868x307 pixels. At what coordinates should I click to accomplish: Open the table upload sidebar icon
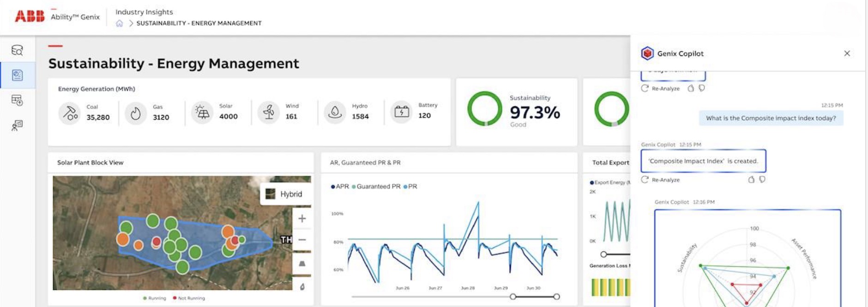click(17, 100)
